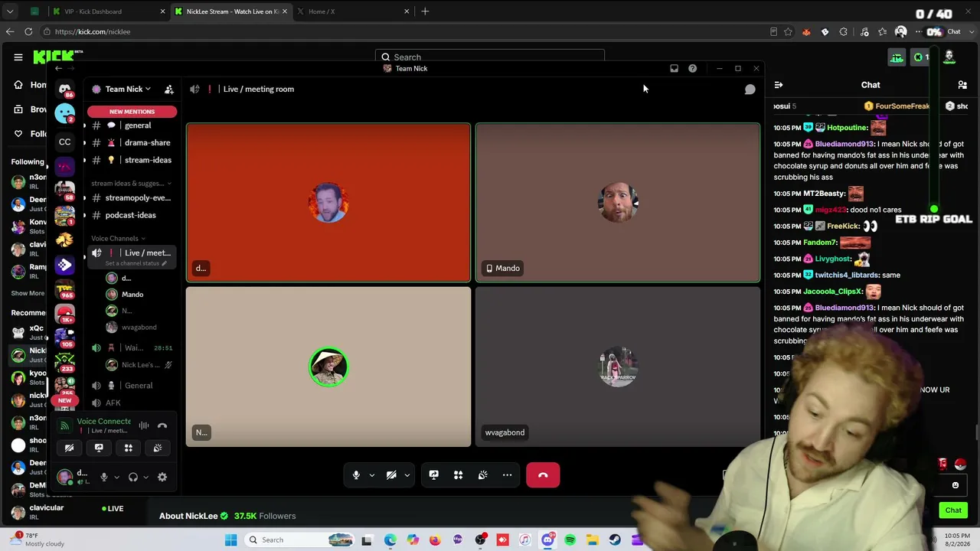This screenshot has width=980, height=551.
Task: Open the Kick chat users list icon
Action: click(962, 85)
